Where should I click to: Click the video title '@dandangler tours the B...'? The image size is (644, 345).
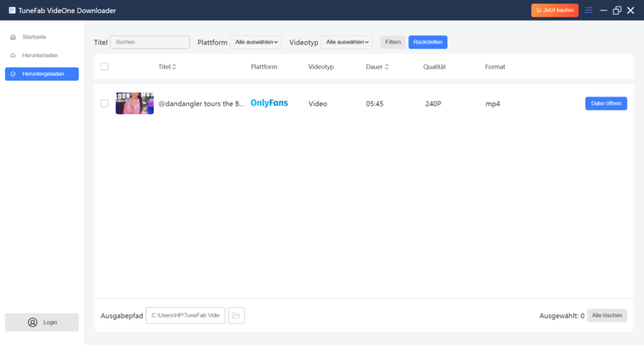(x=201, y=104)
